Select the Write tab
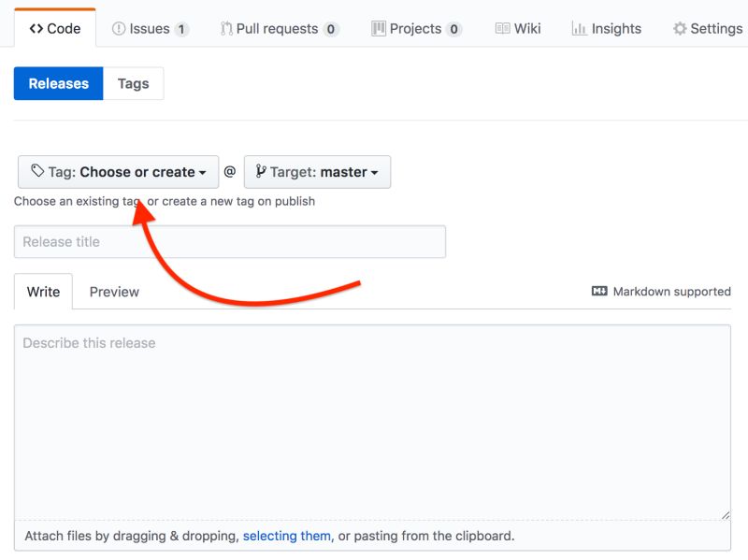The height and width of the screenshot is (560, 748). pos(43,291)
